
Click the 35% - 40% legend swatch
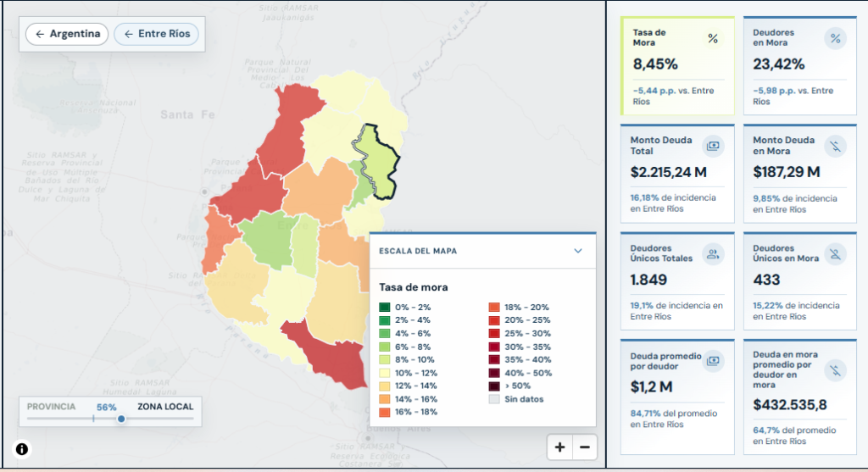(494, 359)
